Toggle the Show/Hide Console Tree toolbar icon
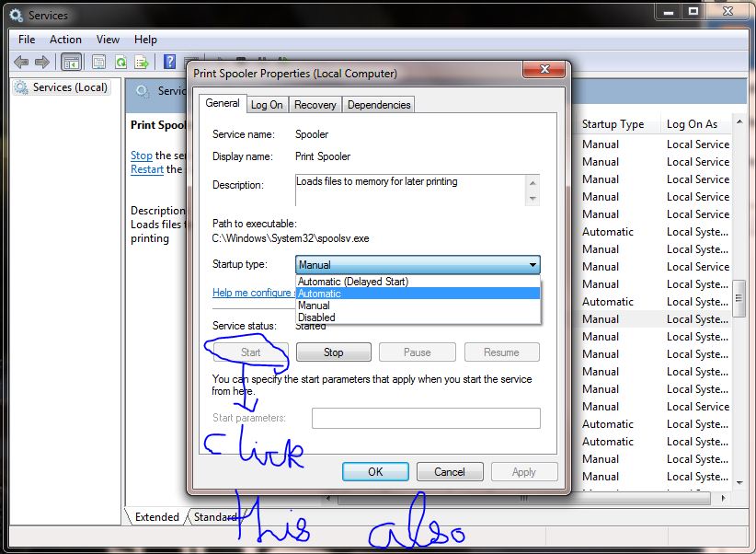Viewport: 756px width, 554px height. click(x=70, y=62)
